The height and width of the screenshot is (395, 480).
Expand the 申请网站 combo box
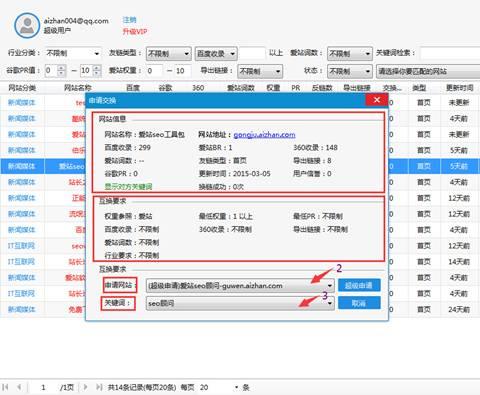point(240,286)
